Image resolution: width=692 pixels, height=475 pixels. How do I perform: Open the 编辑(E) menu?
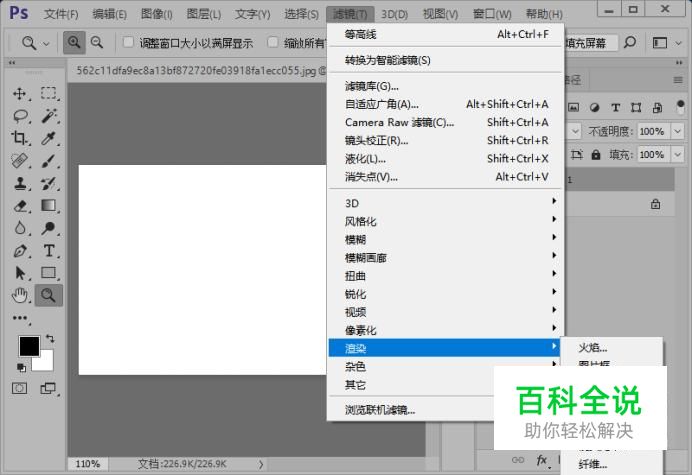click(x=109, y=14)
